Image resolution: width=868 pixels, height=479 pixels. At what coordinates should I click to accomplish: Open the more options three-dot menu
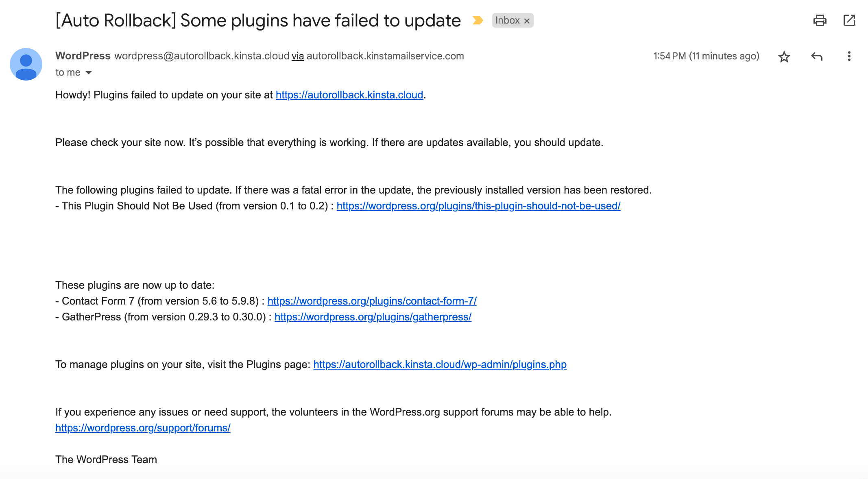849,56
